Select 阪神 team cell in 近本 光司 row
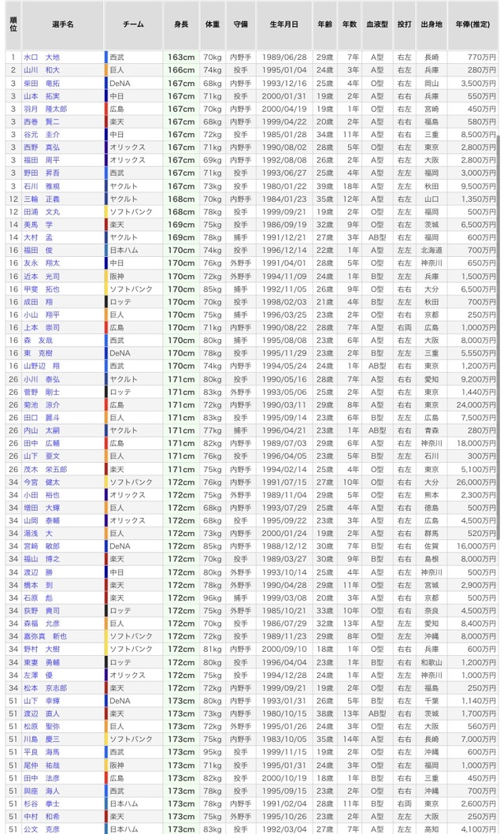Image resolution: width=504 pixels, height=834 pixels. pyautogui.click(x=133, y=276)
